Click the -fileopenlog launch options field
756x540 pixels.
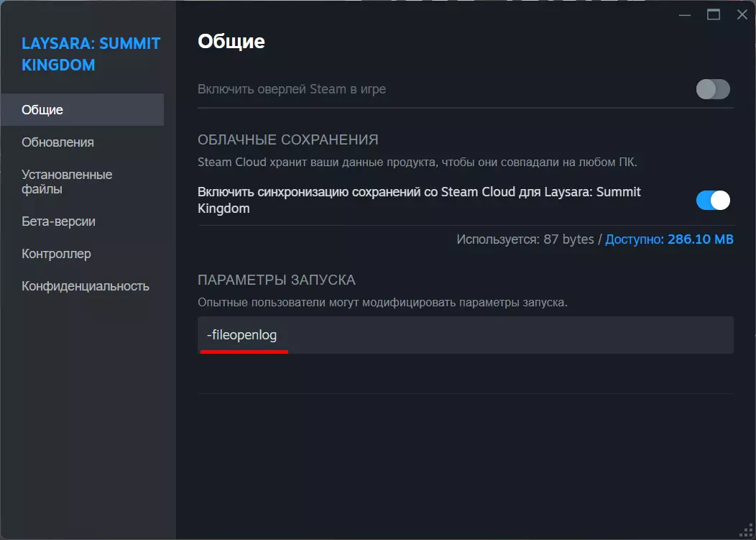tap(465, 335)
